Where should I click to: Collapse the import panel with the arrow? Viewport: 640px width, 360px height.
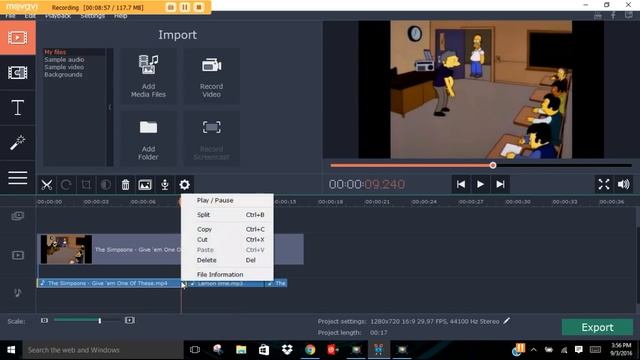click(x=110, y=107)
